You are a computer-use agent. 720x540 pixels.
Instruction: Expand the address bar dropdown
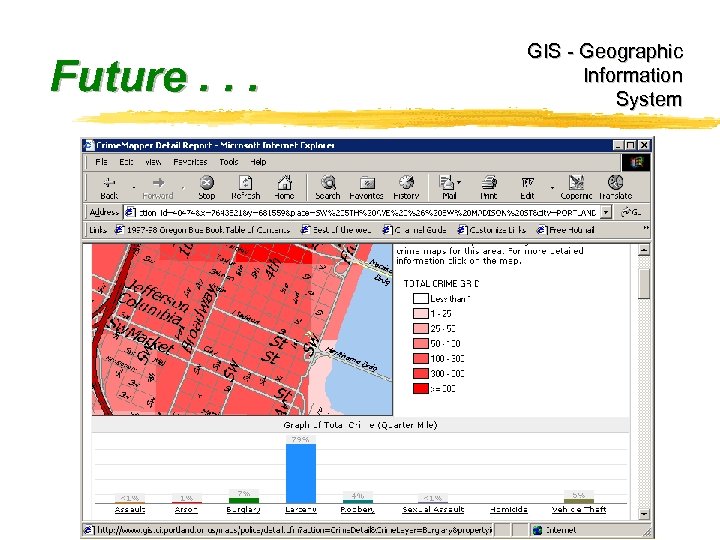606,212
